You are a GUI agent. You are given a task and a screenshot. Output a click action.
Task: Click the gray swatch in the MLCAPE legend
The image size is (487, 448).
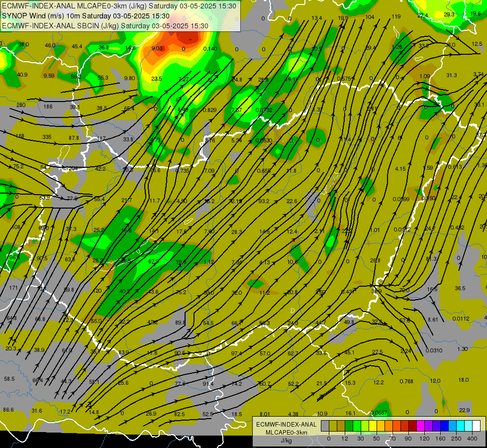pos(325,426)
